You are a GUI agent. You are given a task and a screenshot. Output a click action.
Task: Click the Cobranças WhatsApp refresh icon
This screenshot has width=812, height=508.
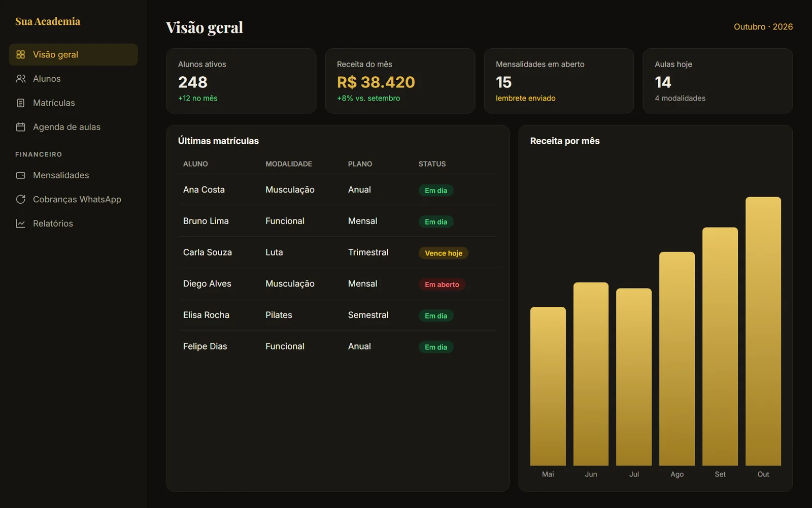[20, 199]
